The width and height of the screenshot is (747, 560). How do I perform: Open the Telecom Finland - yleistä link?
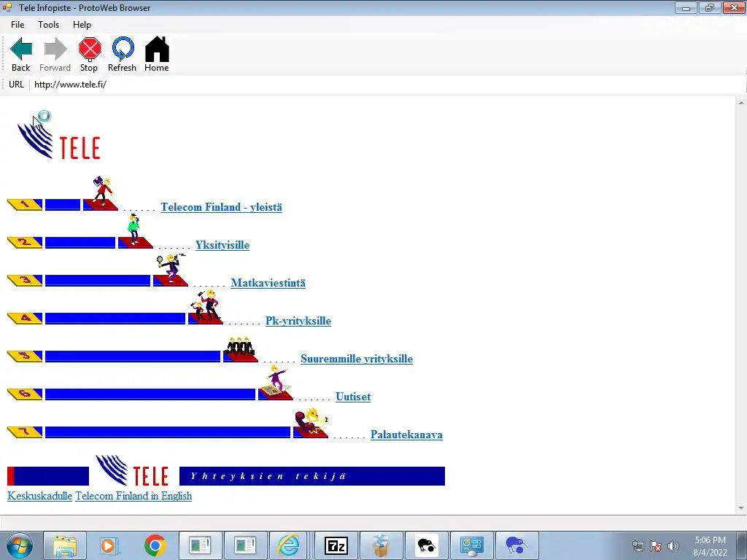coord(221,207)
